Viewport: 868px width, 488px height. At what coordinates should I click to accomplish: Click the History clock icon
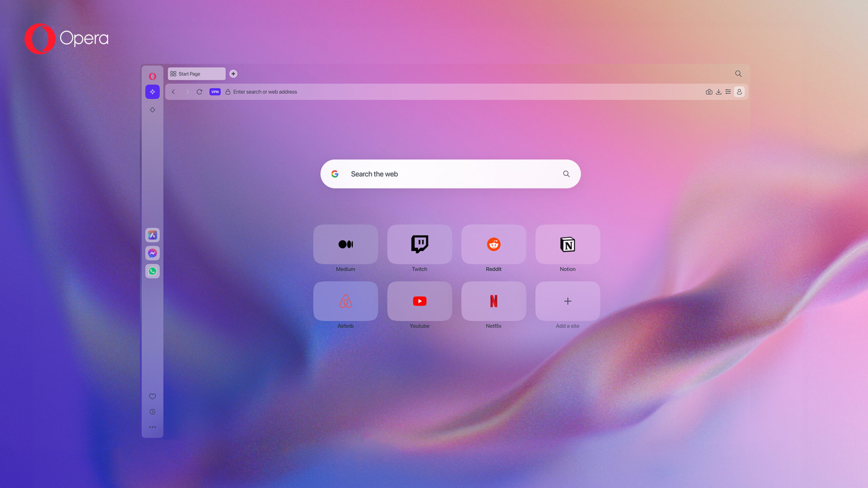point(152,412)
